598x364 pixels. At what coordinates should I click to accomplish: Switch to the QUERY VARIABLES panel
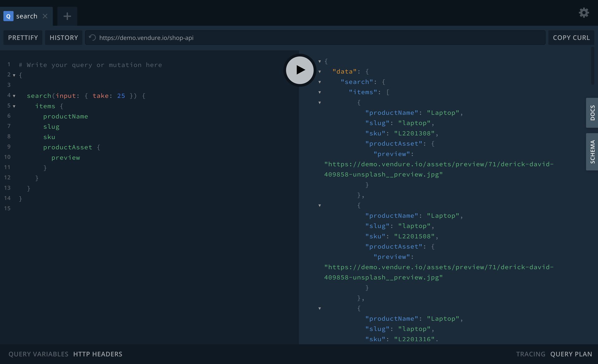coord(38,354)
